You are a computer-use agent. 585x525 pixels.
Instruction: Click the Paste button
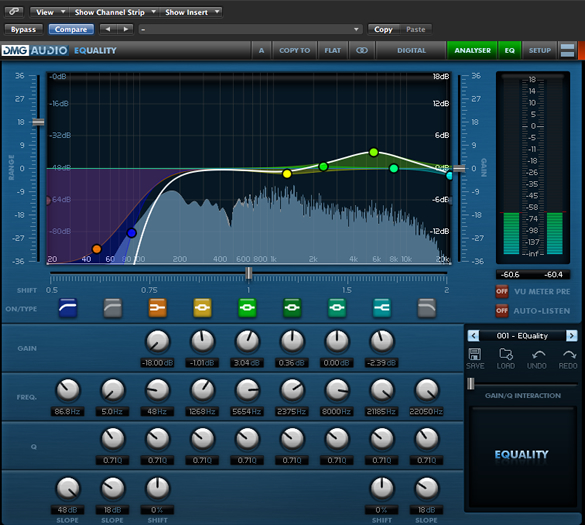click(x=416, y=29)
